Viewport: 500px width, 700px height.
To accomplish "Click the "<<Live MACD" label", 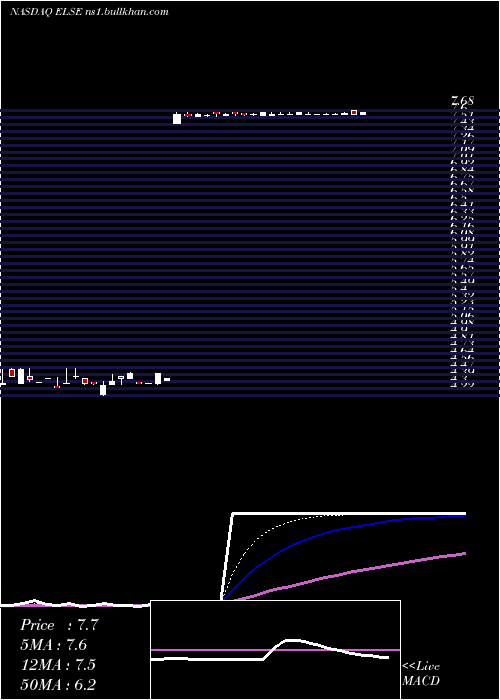I will [421, 674].
